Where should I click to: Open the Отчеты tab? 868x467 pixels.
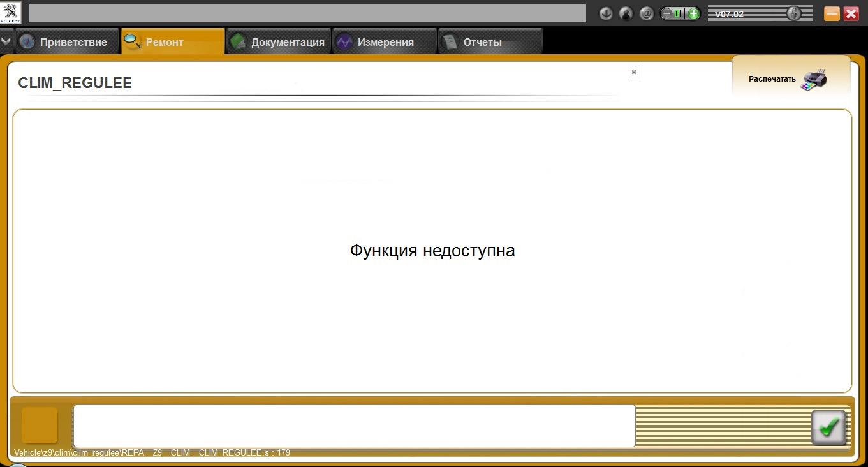click(490, 42)
